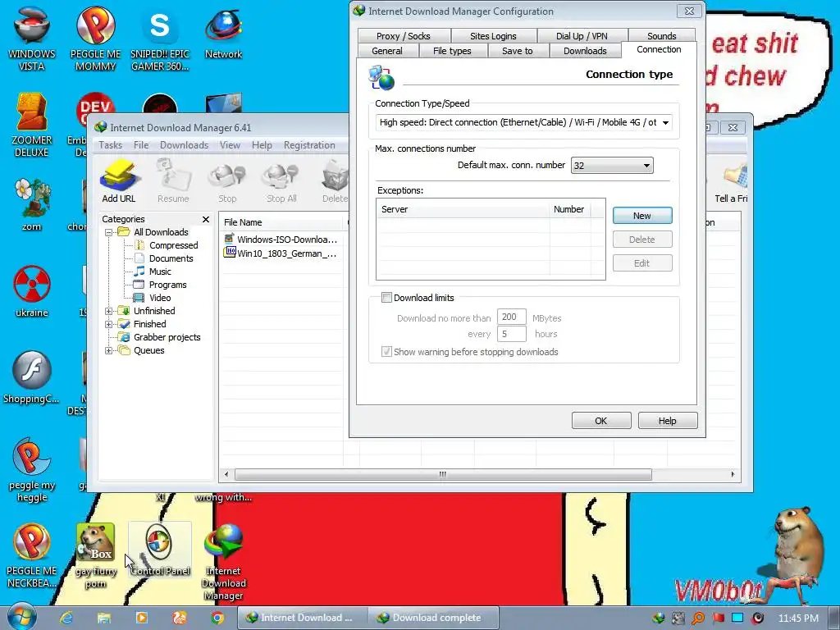The height and width of the screenshot is (630, 840).
Task: Open the ShoppingC... Flash desktop icon
Action: pyautogui.click(x=32, y=377)
